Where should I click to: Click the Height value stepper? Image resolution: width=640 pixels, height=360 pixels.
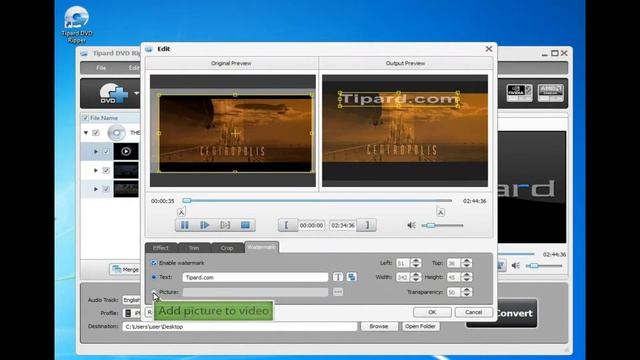coord(467,277)
